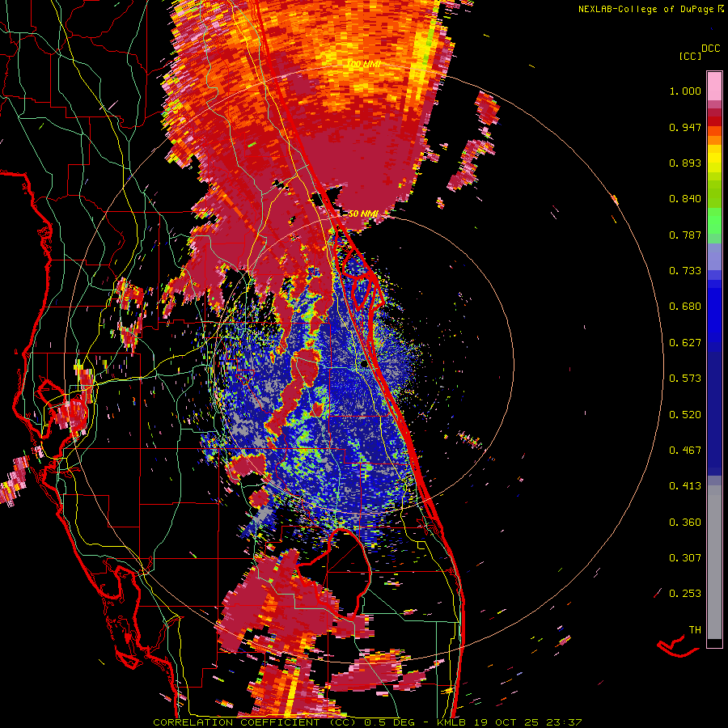Select the 0.520 legend value
728x728 pixels.
click(x=685, y=415)
